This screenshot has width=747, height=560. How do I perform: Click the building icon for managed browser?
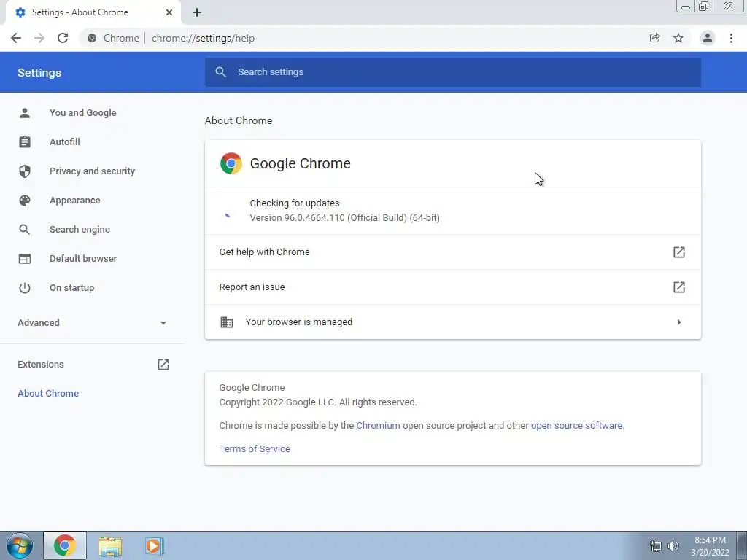(x=227, y=322)
